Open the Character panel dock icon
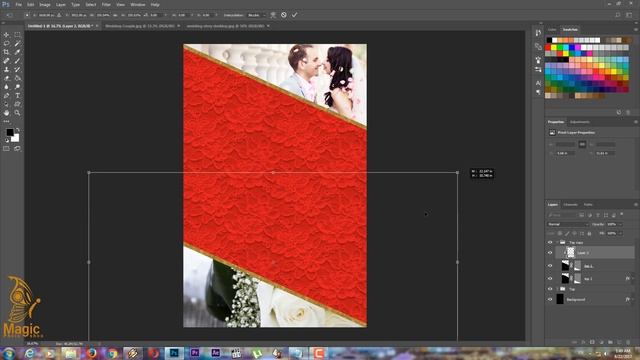This screenshot has width=640, height=360. click(538, 83)
